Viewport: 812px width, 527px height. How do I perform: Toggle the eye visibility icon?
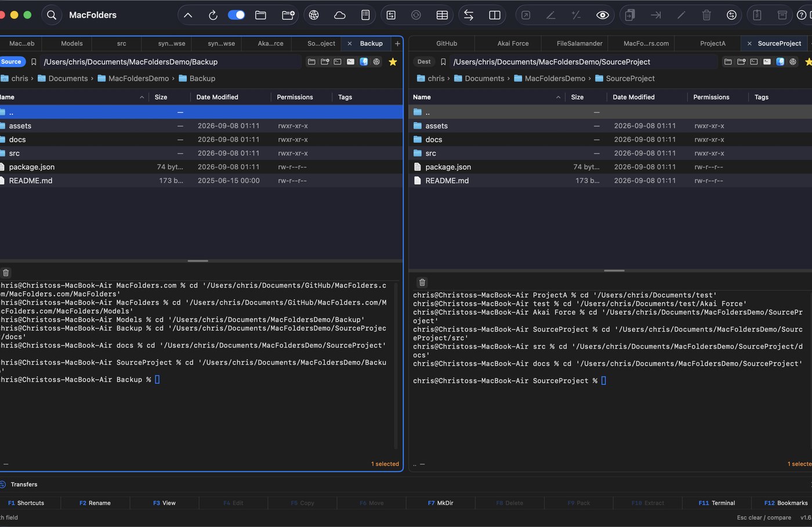click(x=603, y=15)
